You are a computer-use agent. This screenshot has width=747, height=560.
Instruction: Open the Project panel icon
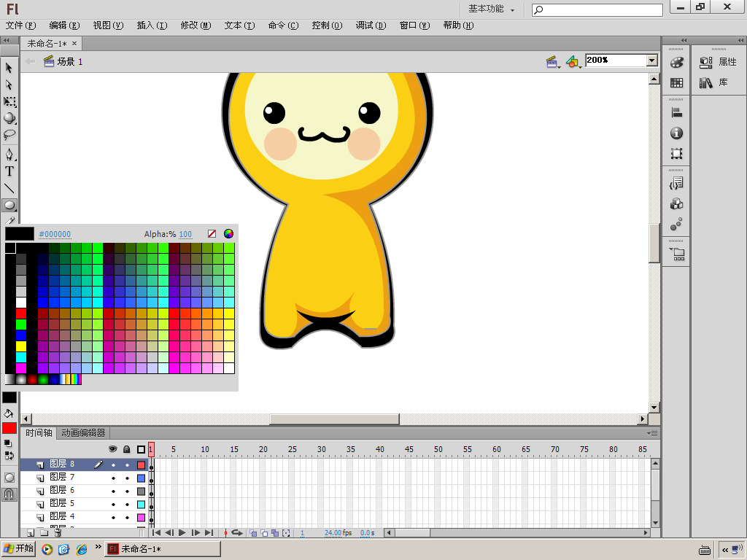point(676,254)
